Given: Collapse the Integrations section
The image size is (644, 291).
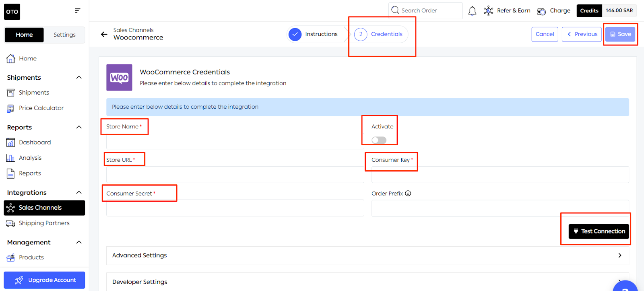Looking at the screenshot, I should coord(79,192).
